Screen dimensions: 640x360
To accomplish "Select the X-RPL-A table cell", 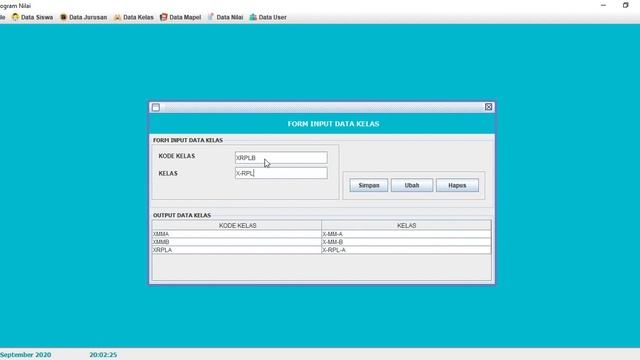I will point(407,250).
